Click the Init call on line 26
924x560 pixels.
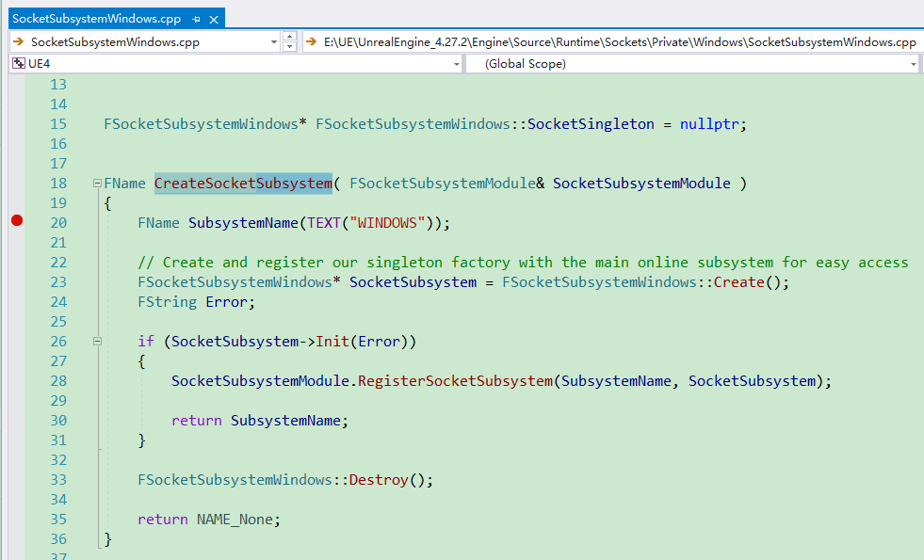[332, 342]
